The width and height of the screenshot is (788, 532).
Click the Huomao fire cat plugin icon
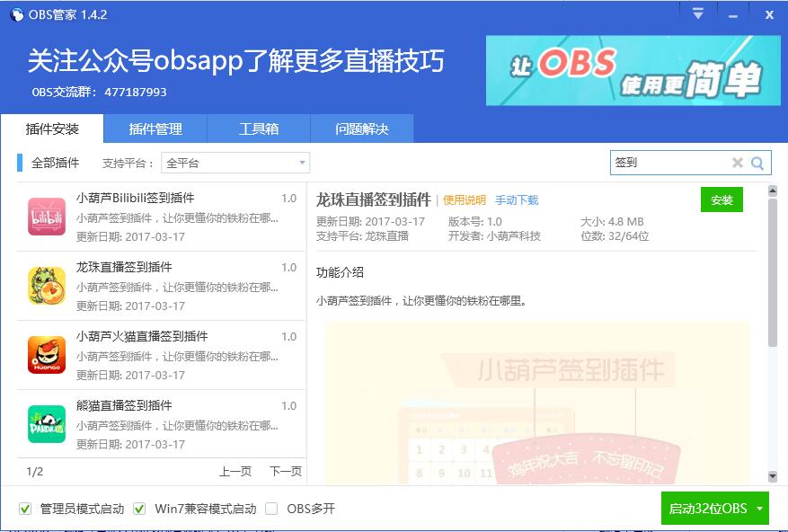pyautogui.click(x=46, y=355)
